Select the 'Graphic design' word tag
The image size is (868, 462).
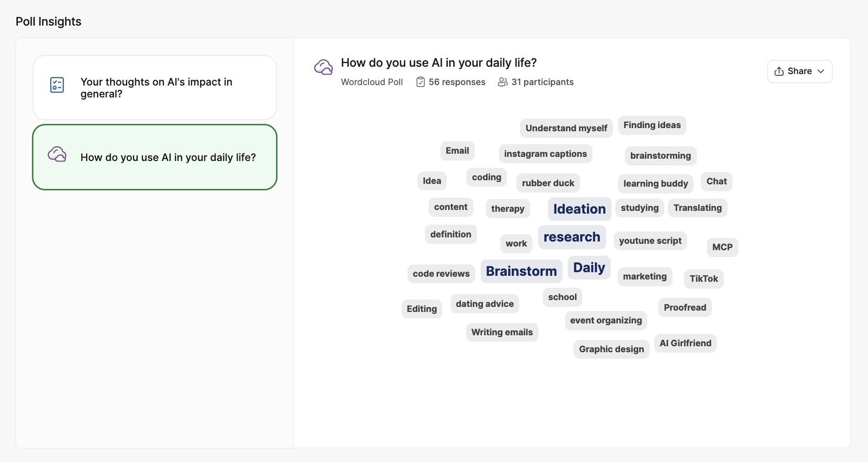coord(611,349)
